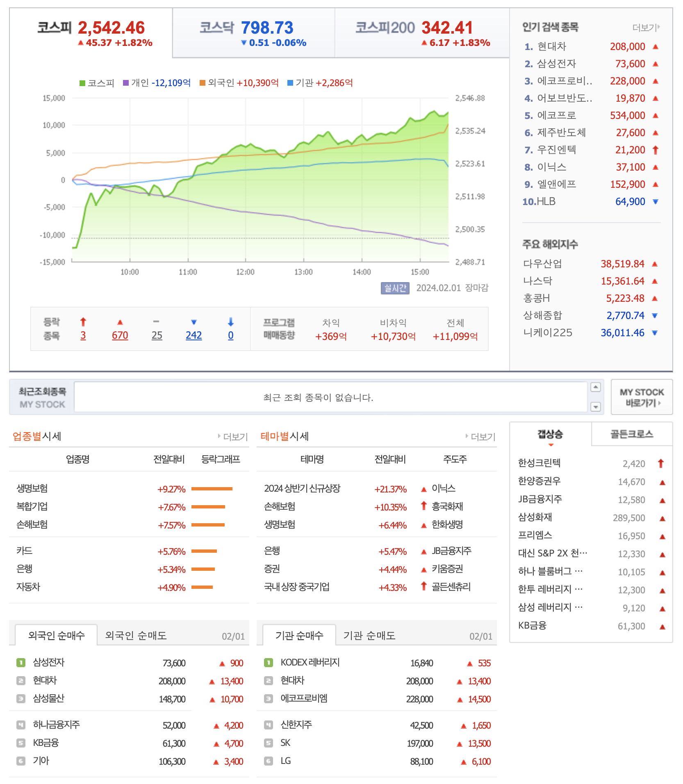Open 다우산업 overseas index
Screen dimensions: 683x784
tap(542, 264)
